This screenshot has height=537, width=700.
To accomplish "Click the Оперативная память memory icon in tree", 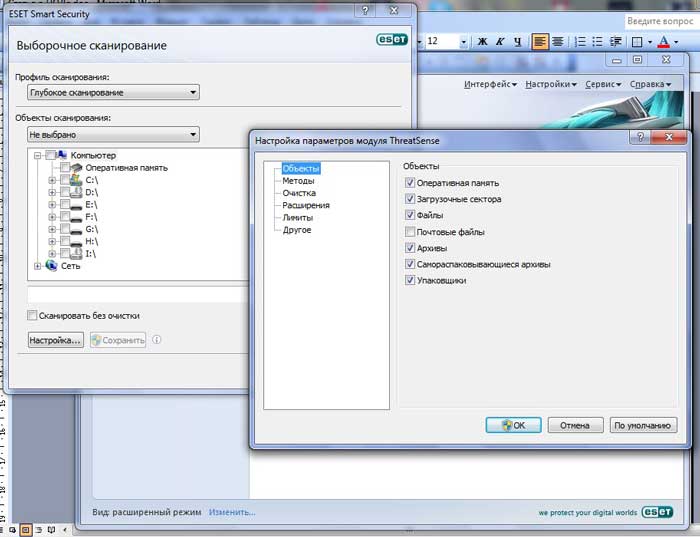I will coord(77,168).
